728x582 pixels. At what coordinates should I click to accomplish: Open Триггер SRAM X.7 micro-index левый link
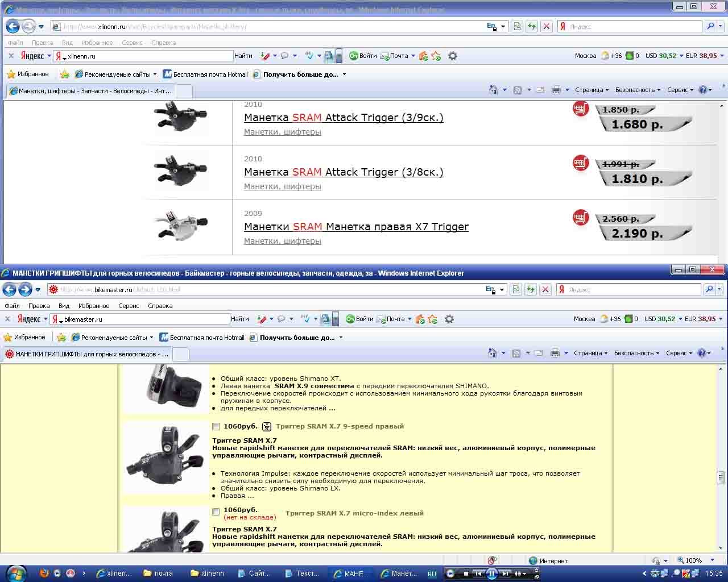354,513
